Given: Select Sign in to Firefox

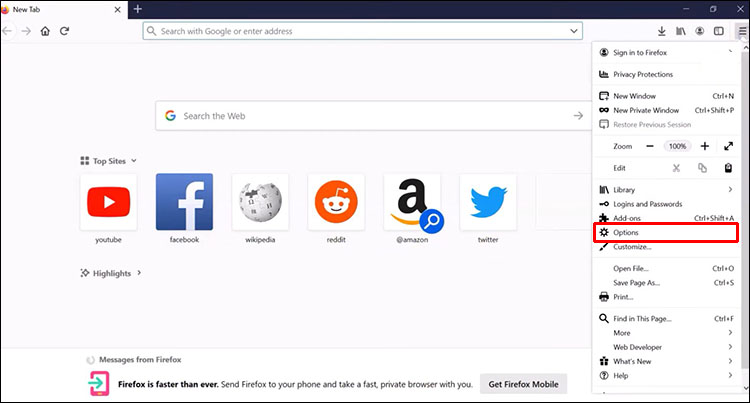Looking at the screenshot, I should [x=666, y=53].
